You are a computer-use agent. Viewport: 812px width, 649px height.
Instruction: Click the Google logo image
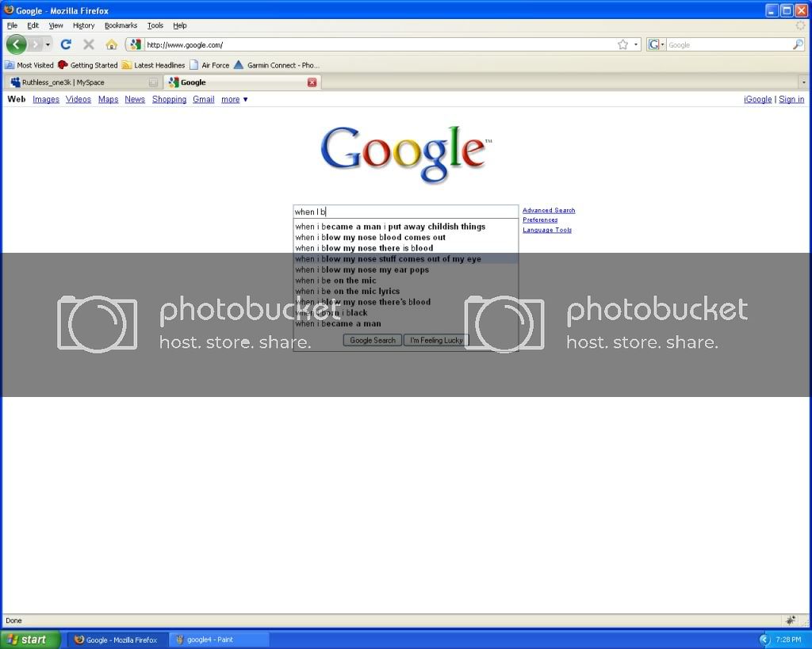(x=406, y=154)
